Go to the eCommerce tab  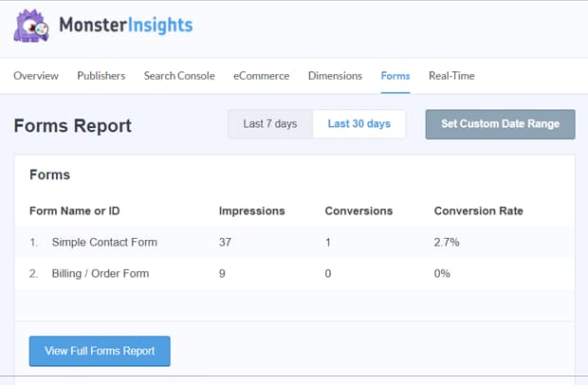262,76
